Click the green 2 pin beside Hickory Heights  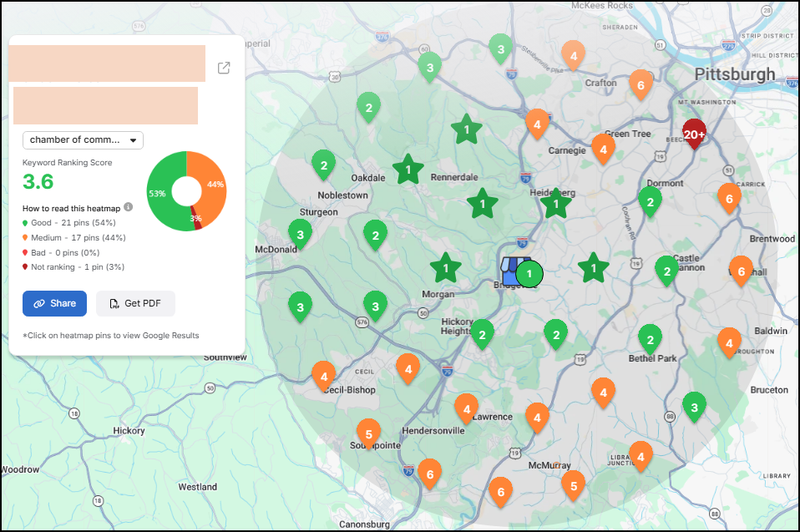coord(482,335)
